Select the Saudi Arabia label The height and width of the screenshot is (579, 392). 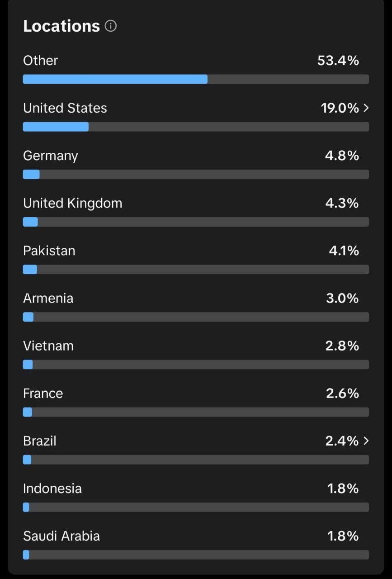[x=61, y=536]
